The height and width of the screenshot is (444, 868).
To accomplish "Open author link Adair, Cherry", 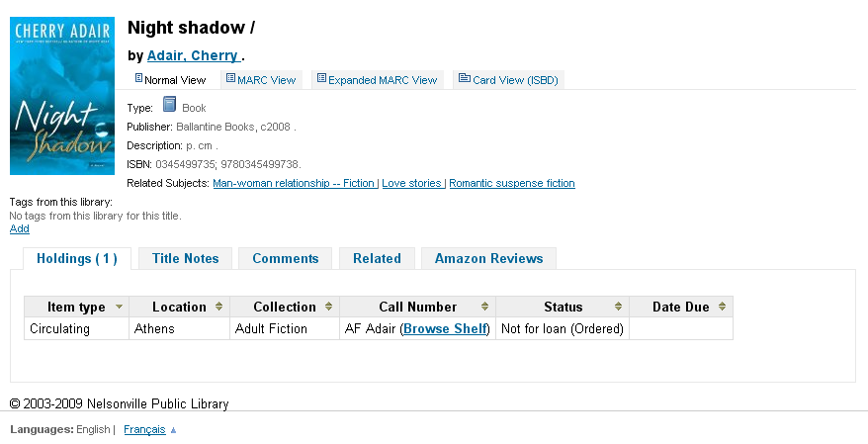I will (x=193, y=55).
